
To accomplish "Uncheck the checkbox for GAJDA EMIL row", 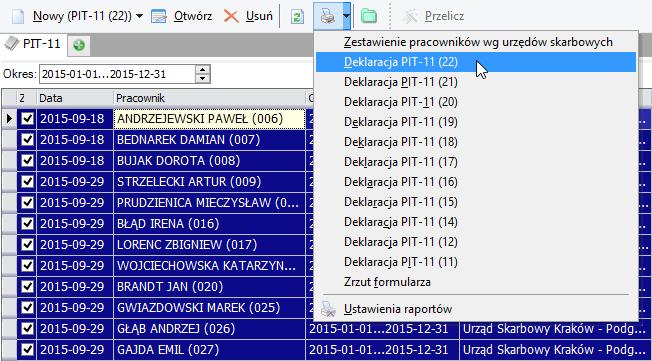I will [x=27, y=349].
